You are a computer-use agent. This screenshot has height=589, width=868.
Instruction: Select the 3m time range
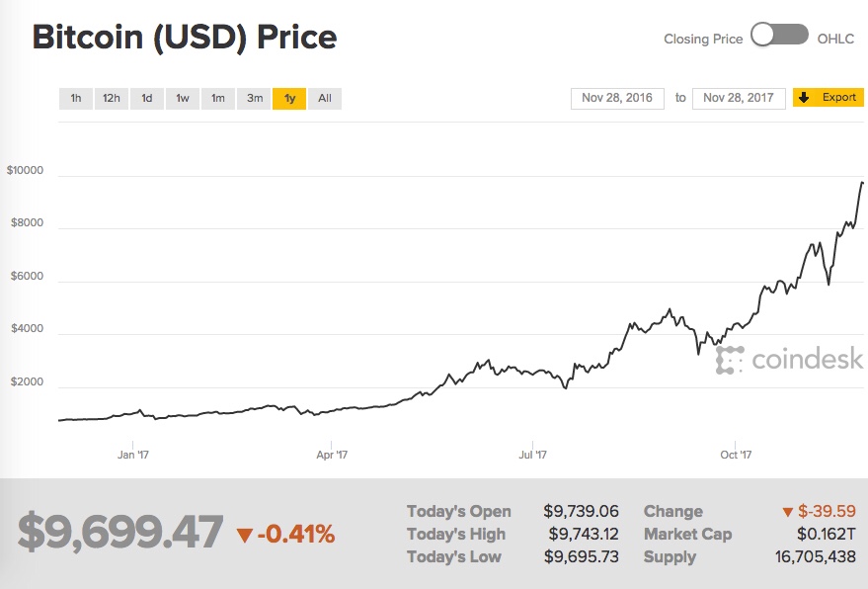point(255,98)
